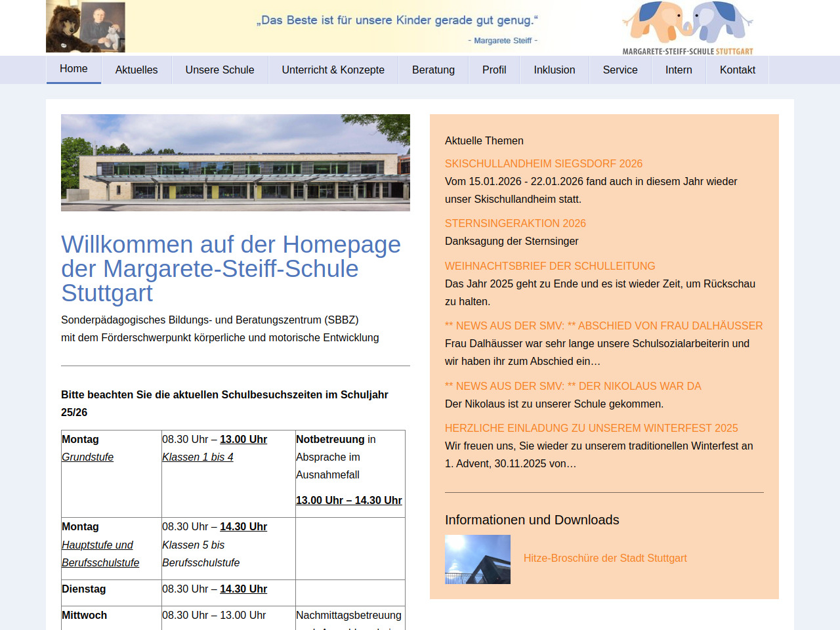Click the Margarete-Steiff-Schule elephant logo
Viewport: 840px width, 630px height.
(688, 28)
